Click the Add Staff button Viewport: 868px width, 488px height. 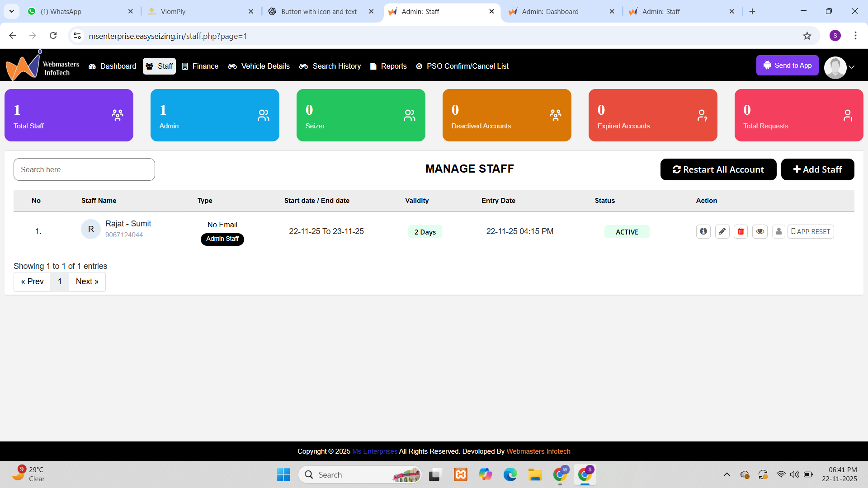click(x=818, y=169)
